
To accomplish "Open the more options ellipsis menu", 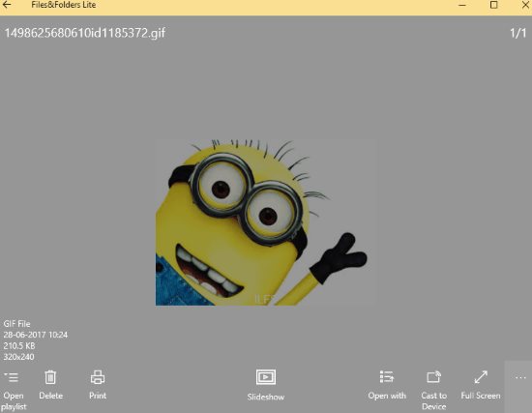I will tap(520, 378).
